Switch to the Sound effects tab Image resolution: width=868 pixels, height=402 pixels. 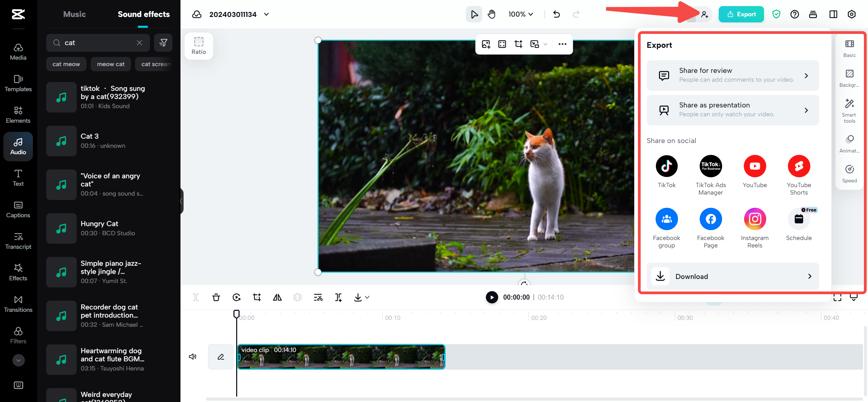point(144,14)
